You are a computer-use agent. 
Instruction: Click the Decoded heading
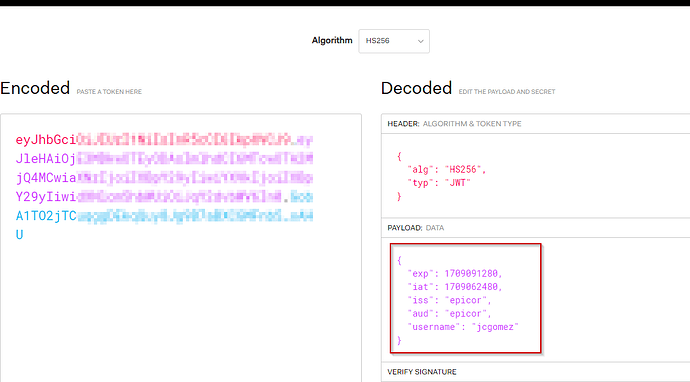(x=416, y=88)
